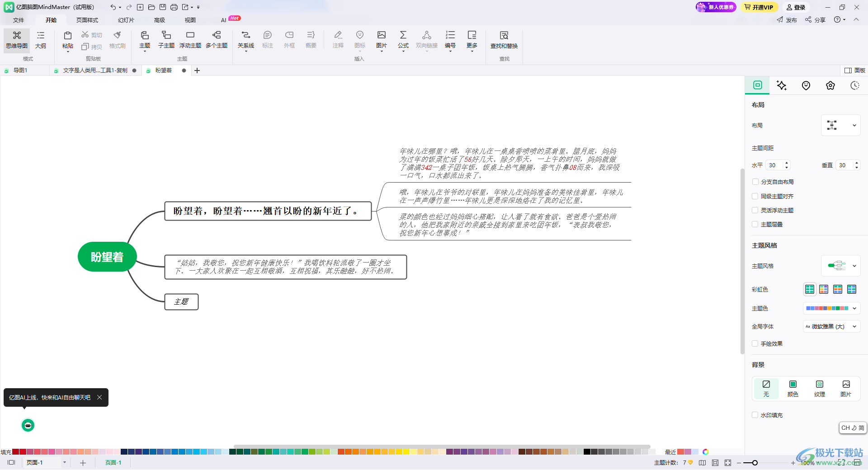Open the AI chat assistant bubble
This screenshot has height=470, width=868.
pos(28,425)
